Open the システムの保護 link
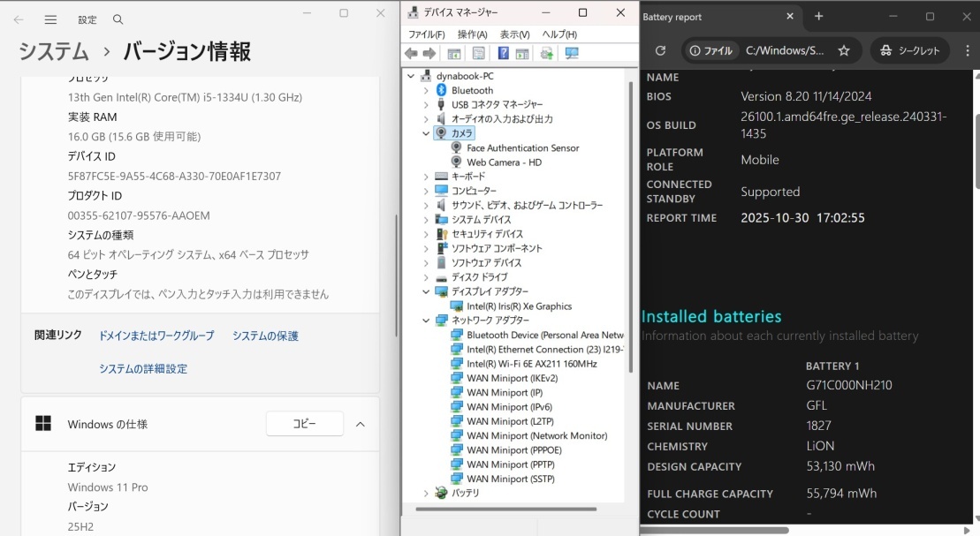The height and width of the screenshot is (536, 980). click(x=268, y=336)
